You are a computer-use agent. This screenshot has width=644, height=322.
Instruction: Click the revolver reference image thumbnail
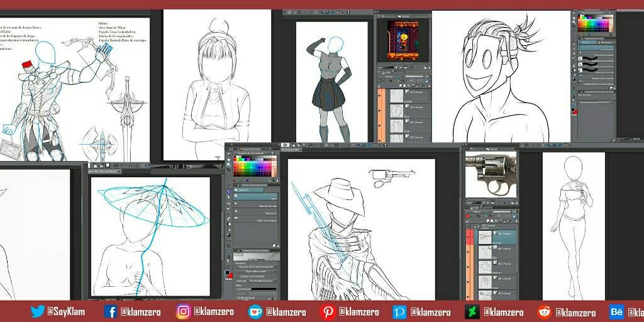tap(491, 174)
